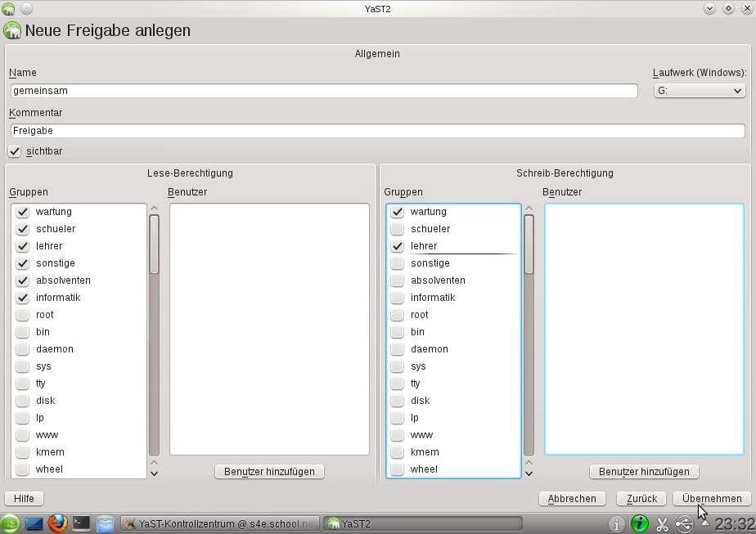Viewport: 756px width, 534px height.
Task: Uncheck lehrer in Lese-Berechtigung groups
Action: 22,246
